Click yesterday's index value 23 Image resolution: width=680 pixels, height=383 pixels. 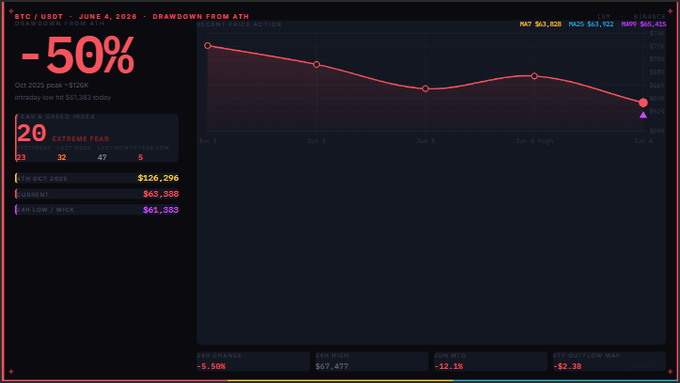21,157
